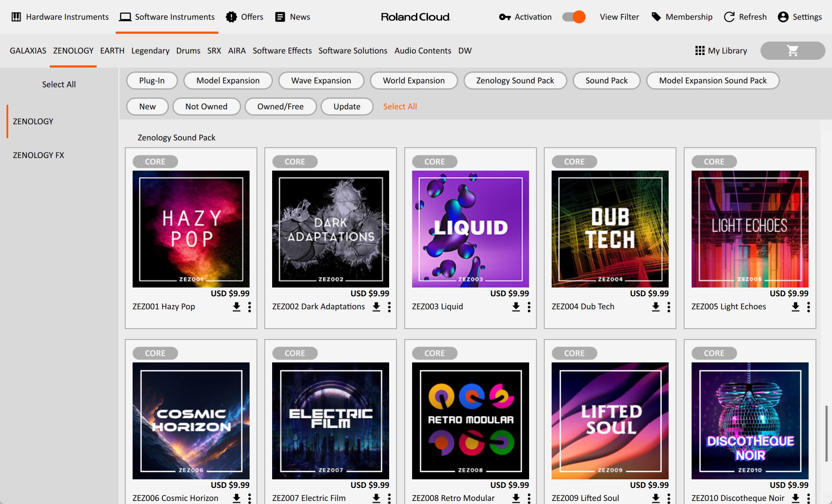This screenshot has width=832, height=504.
Task: Toggle the Not Owned filter chip
Action: coord(206,107)
